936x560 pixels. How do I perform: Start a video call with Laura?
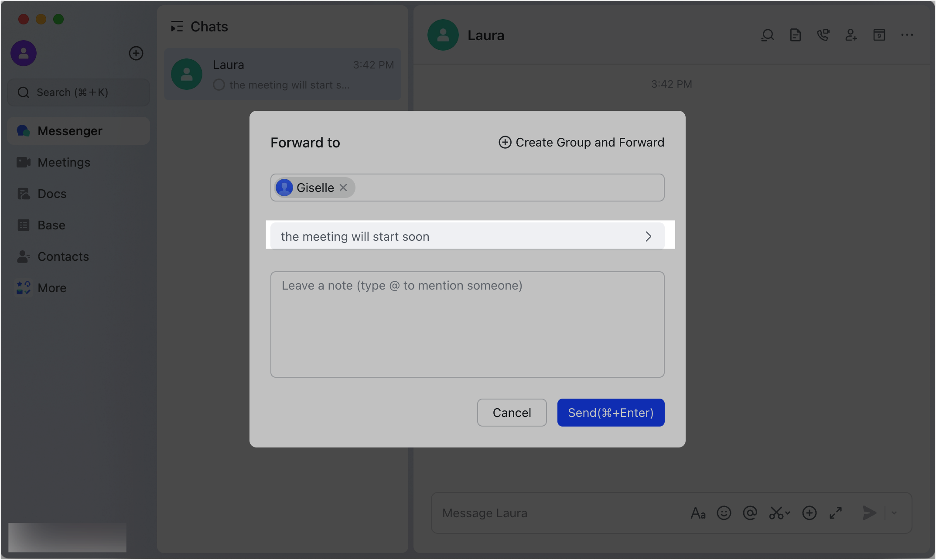[x=823, y=35]
